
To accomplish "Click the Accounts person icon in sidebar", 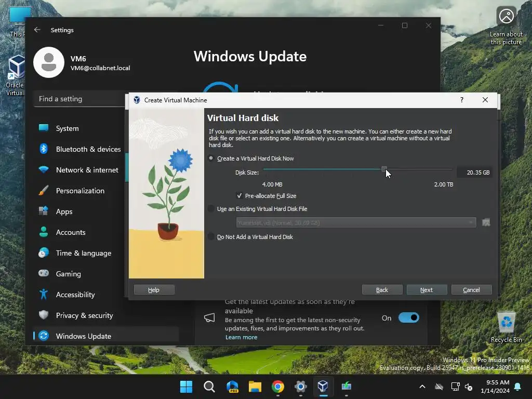I will (44, 232).
